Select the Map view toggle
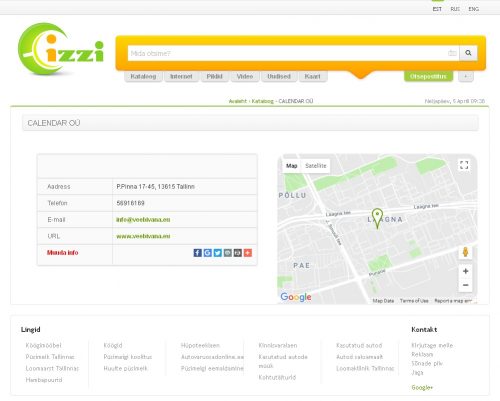 pyautogui.click(x=291, y=166)
